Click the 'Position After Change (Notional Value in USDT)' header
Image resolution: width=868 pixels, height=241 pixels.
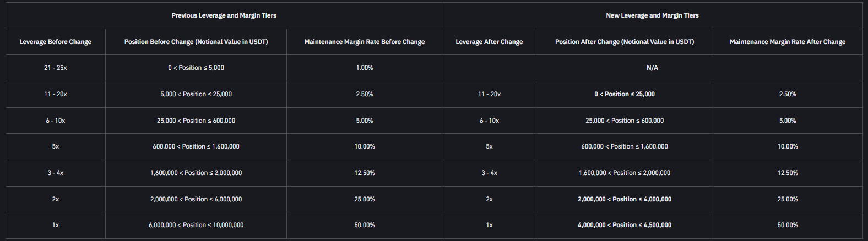click(625, 42)
